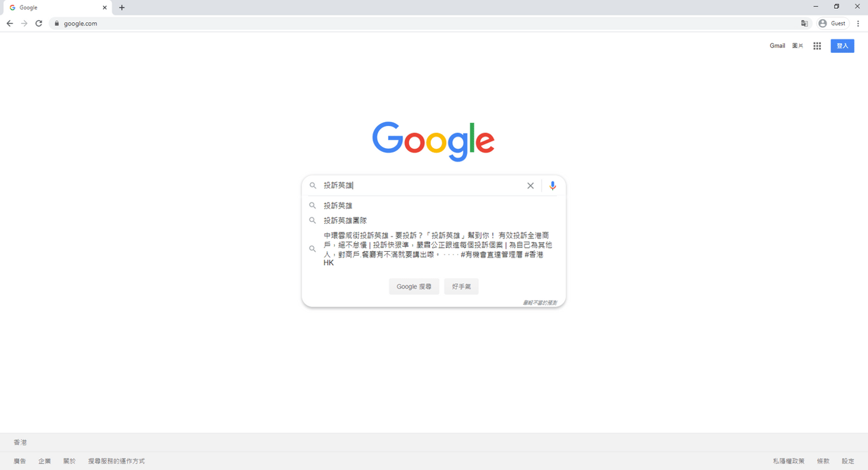The height and width of the screenshot is (470, 868).
Task: Open the Google apps grid
Action: (817, 46)
